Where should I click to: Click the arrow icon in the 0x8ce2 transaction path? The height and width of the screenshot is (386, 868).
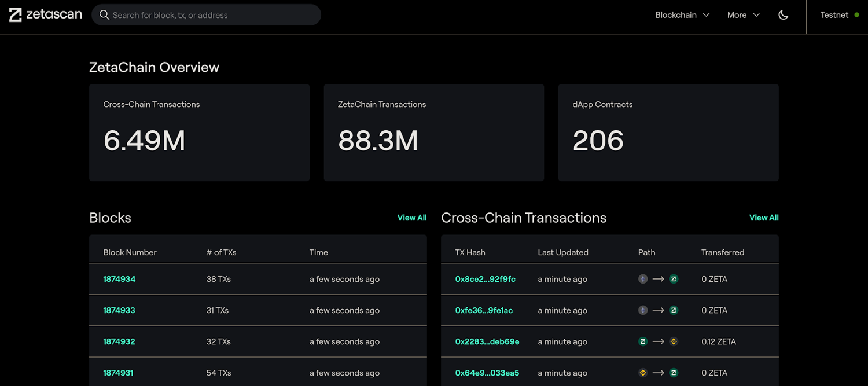pos(658,279)
